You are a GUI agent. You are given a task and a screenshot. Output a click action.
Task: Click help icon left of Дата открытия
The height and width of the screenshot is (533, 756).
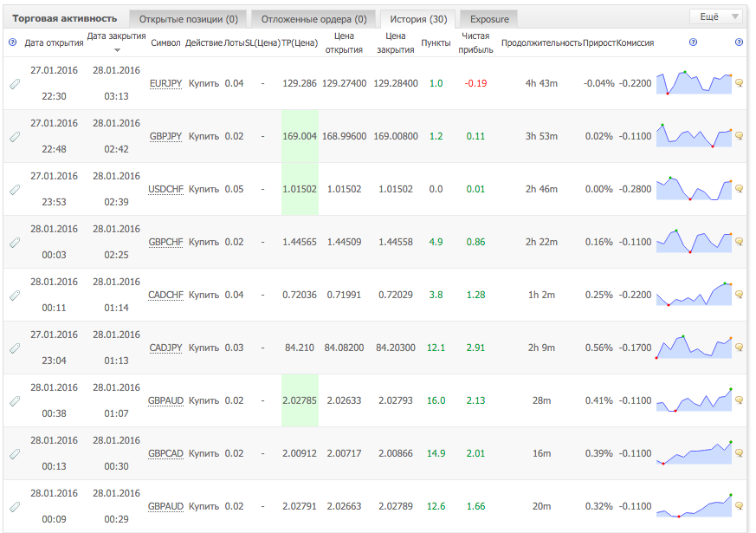click(13, 42)
